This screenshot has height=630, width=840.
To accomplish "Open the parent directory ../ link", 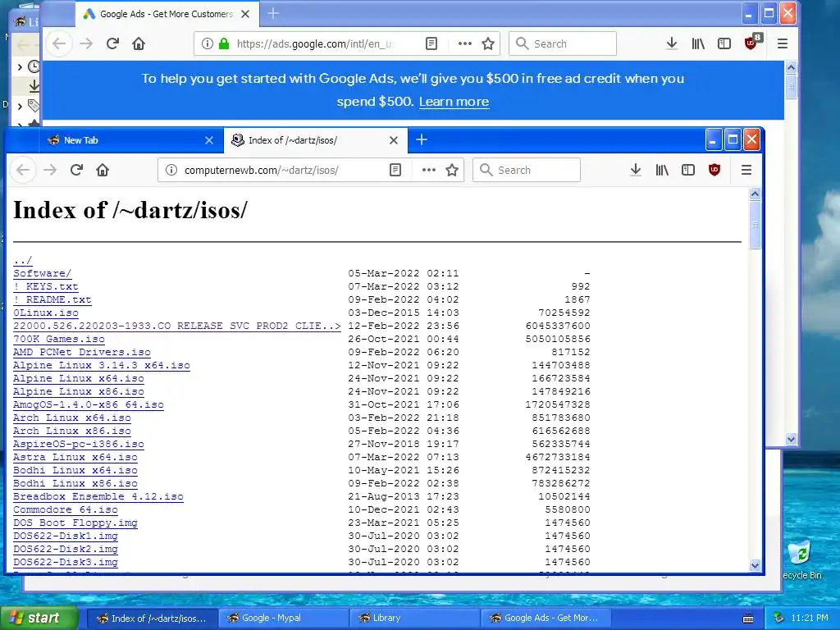I will pyautogui.click(x=22, y=260).
